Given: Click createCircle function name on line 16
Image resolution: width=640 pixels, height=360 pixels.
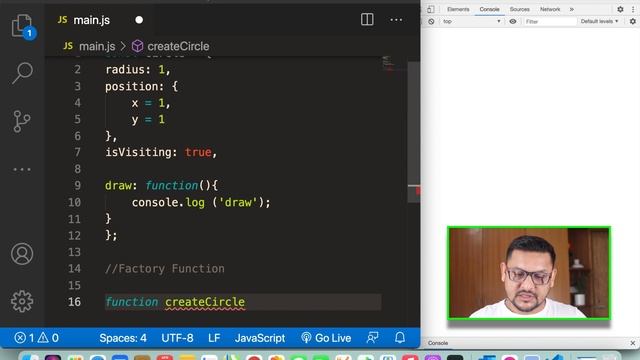Looking at the screenshot, I should coord(205,302).
